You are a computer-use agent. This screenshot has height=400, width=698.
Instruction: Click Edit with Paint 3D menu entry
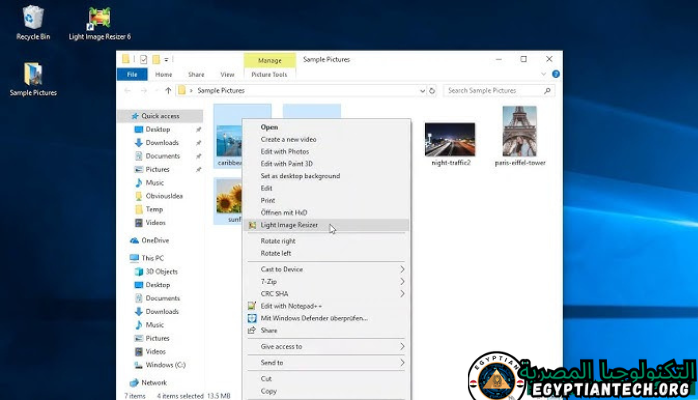point(287,164)
